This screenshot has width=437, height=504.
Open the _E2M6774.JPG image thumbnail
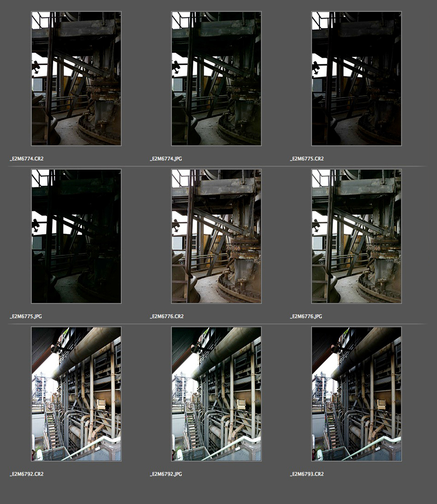[x=216, y=79]
